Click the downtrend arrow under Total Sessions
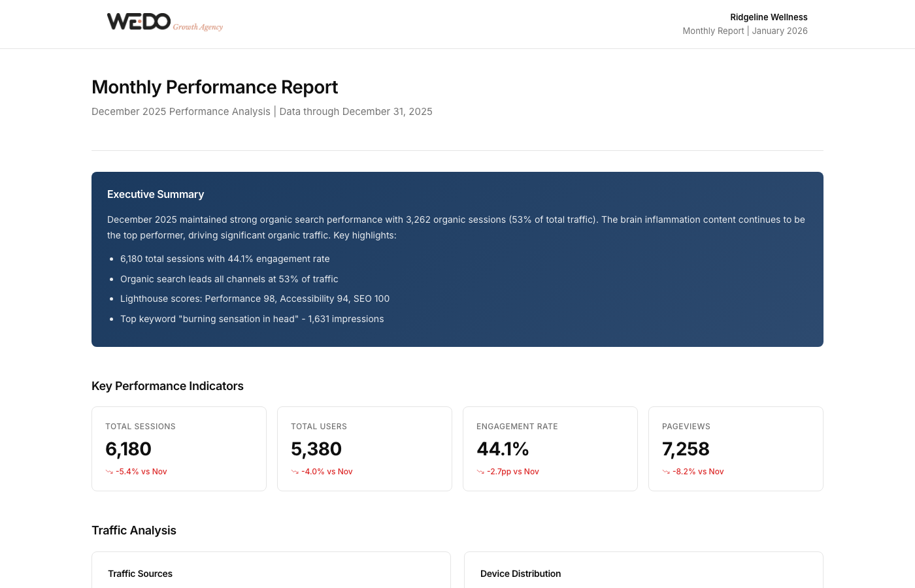The image size is (915, 588). pyautogui.click(x=109, y=472)
